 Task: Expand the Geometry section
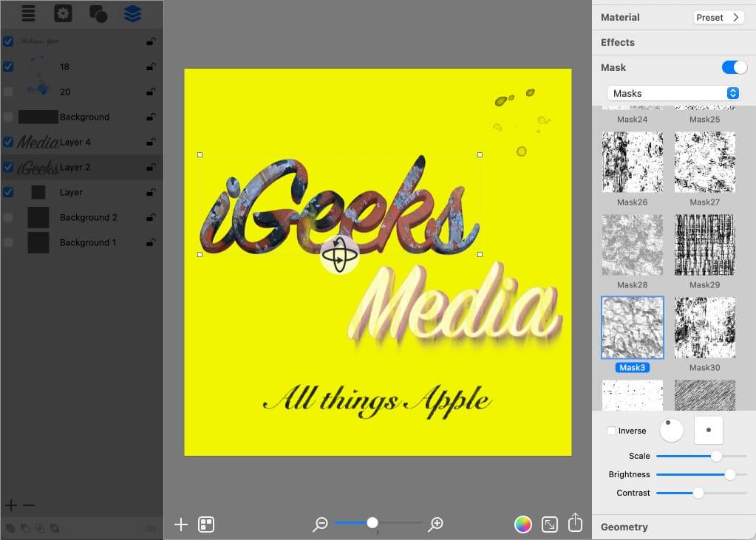[624, 527]
